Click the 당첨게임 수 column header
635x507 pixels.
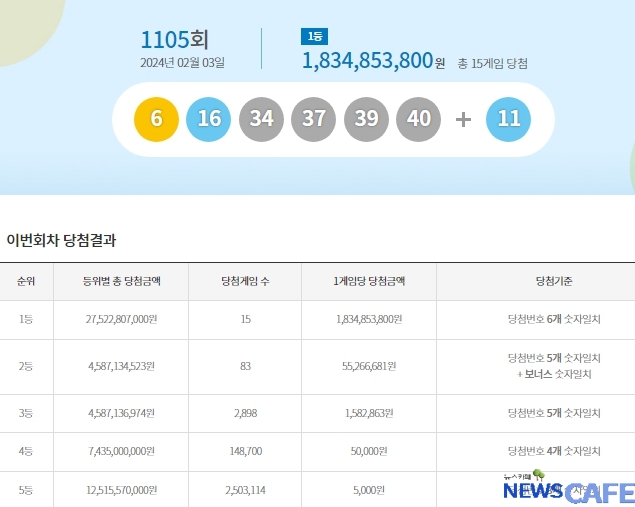(244, 282)
